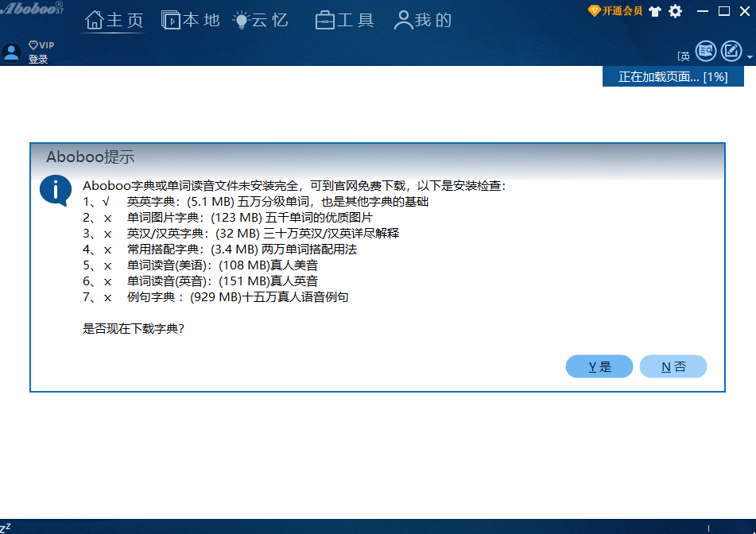Close the Aboboo window
Image resolution: width=756 pixels, height=534 pixels.
coord(745,11)
